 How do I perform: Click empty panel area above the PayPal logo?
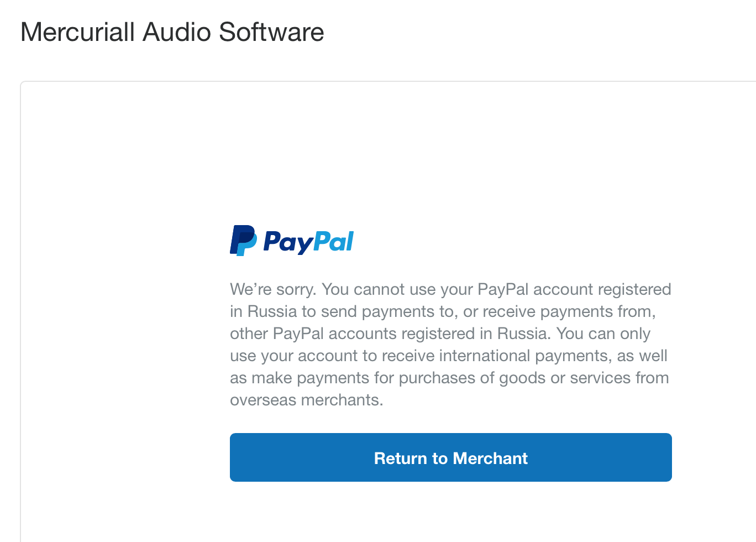pos(387,155)
